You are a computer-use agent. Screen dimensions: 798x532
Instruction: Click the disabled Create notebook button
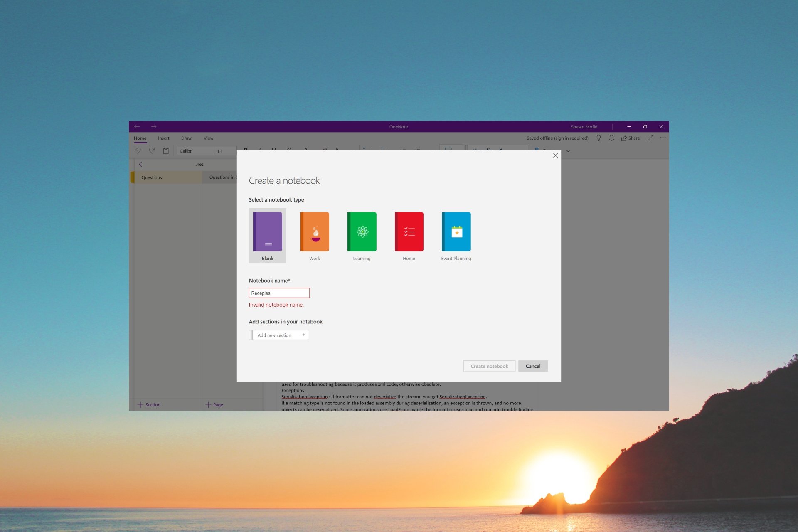pos(489,366)
